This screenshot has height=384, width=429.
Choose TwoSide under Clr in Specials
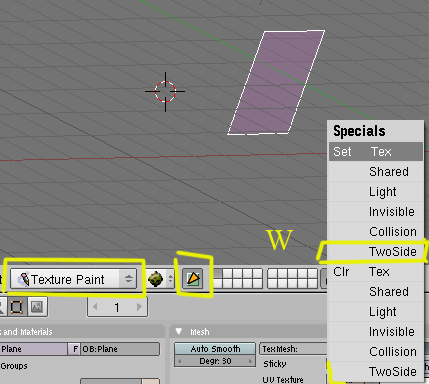tap(376, 372)
